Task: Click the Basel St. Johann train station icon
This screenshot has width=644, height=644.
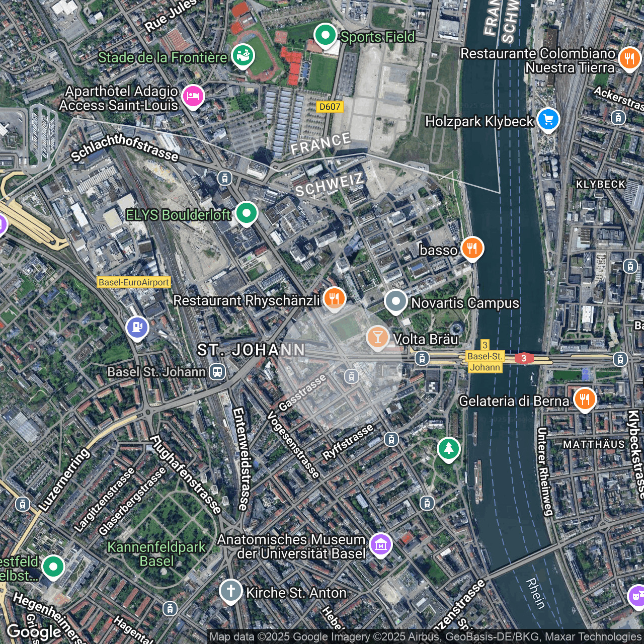Action: click(217, 372)
